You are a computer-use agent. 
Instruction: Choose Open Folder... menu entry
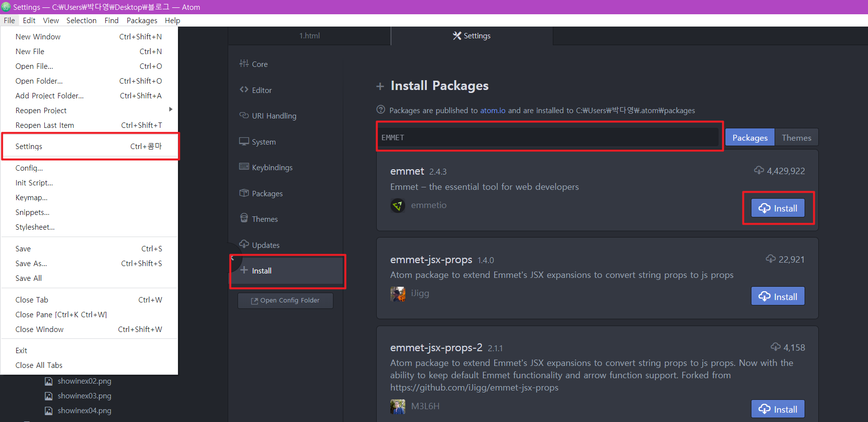click(89, 81)
